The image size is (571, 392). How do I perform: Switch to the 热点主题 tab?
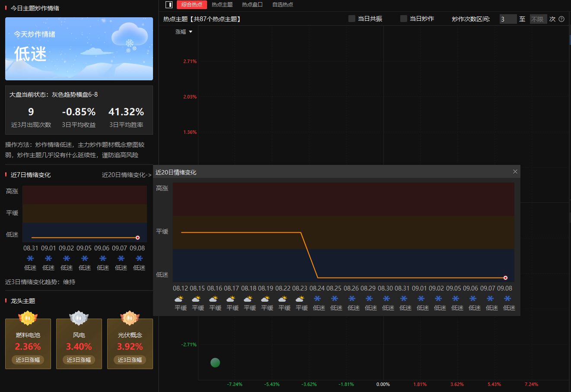pyautogui.click(x=222, y=5)
